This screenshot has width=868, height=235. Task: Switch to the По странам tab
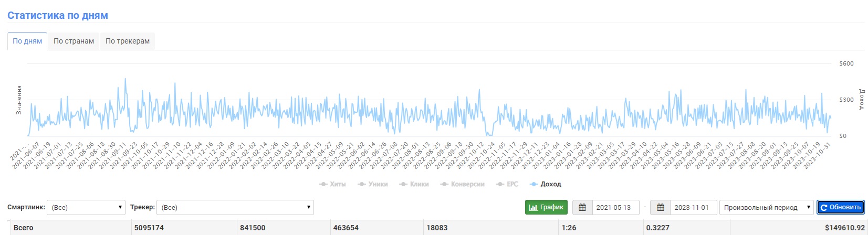[74, 41]
